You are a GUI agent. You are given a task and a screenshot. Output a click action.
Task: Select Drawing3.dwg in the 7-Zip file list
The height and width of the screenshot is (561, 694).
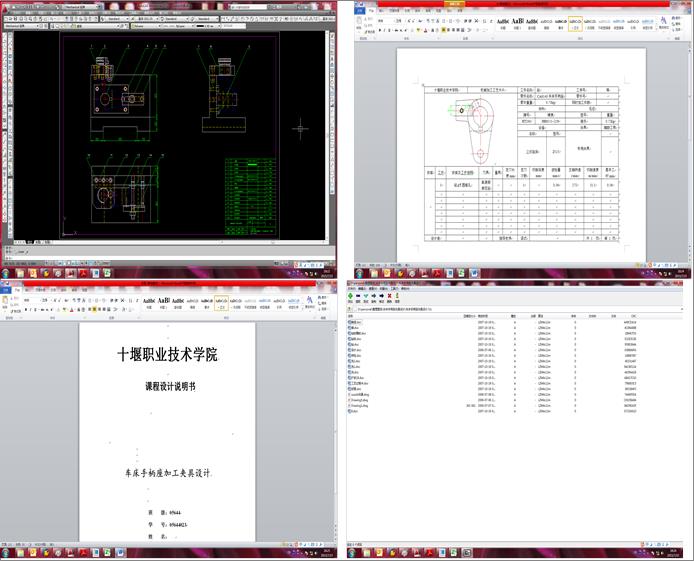359,405
